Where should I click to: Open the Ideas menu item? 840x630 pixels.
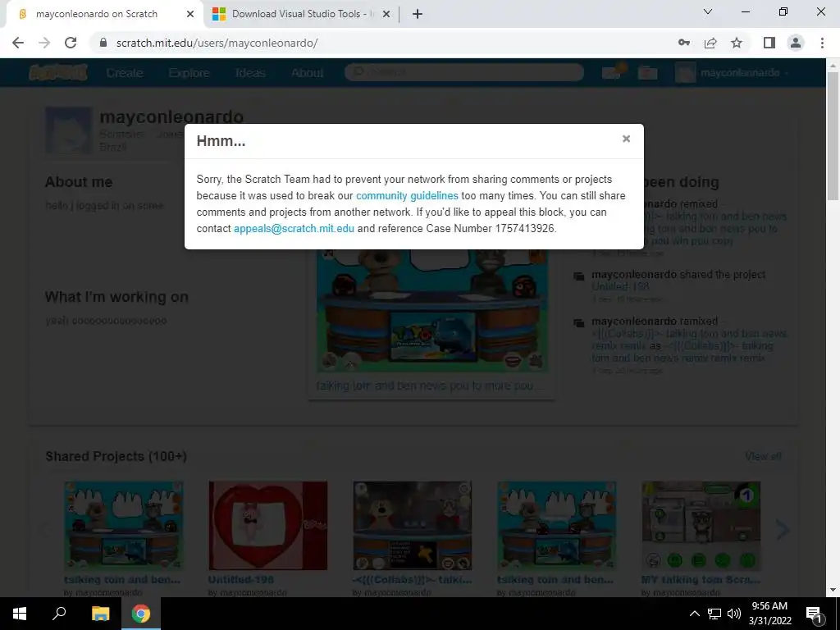[250, 73]
